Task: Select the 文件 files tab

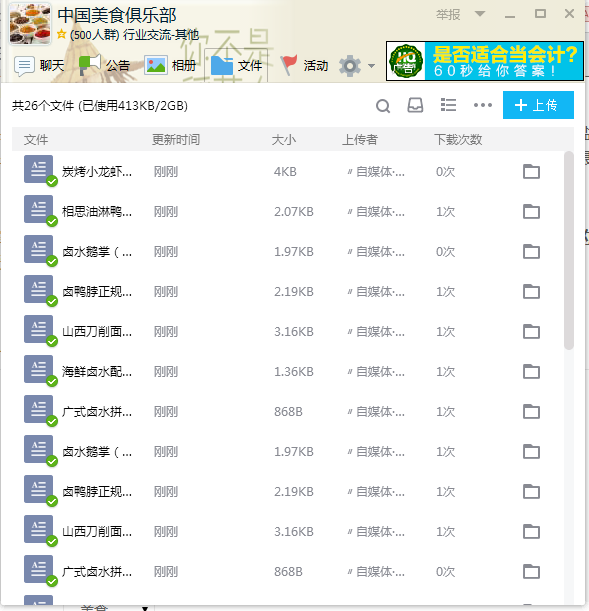Action: point(236,65)
